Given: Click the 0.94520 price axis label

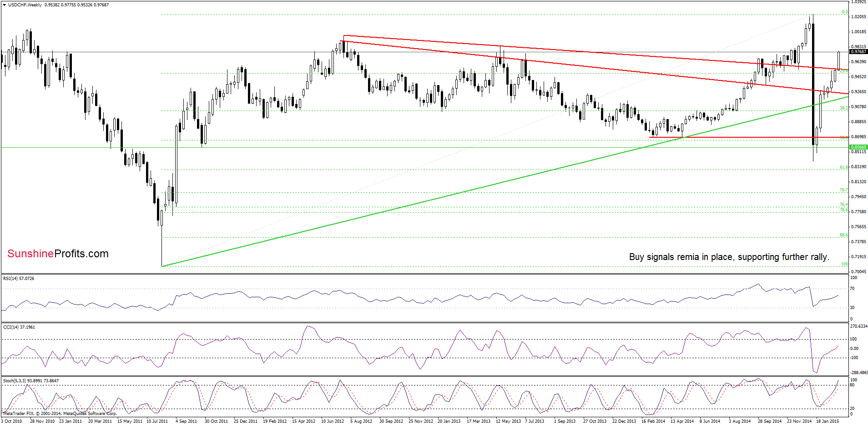Looking at the screenshot, I should click(x=858, y=77).
